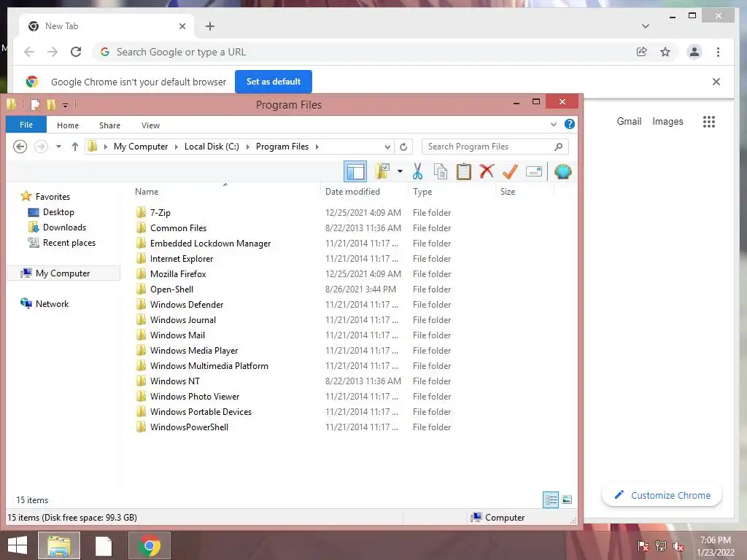Image resolution: width=747 pixels, height=560 pixels.
Task: Refresh the Program Files folder view
Action: point(403,147)
